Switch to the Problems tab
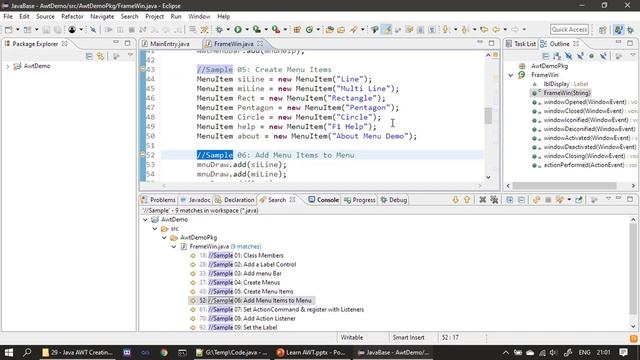The image size is (640, 360). (x=158, y=200)
